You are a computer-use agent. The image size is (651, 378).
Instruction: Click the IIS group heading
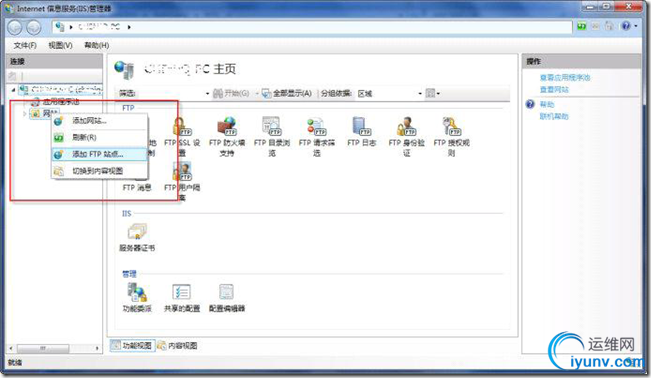[127, 214]
